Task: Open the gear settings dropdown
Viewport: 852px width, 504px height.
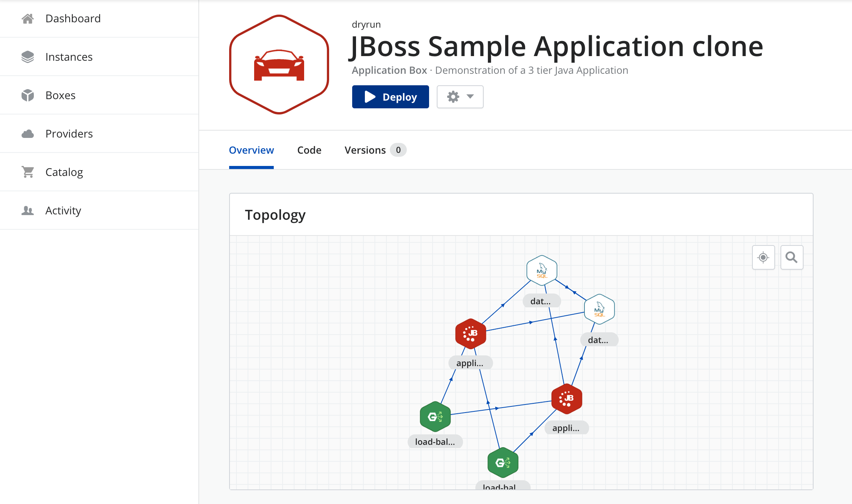Action: tap(460, 97)
